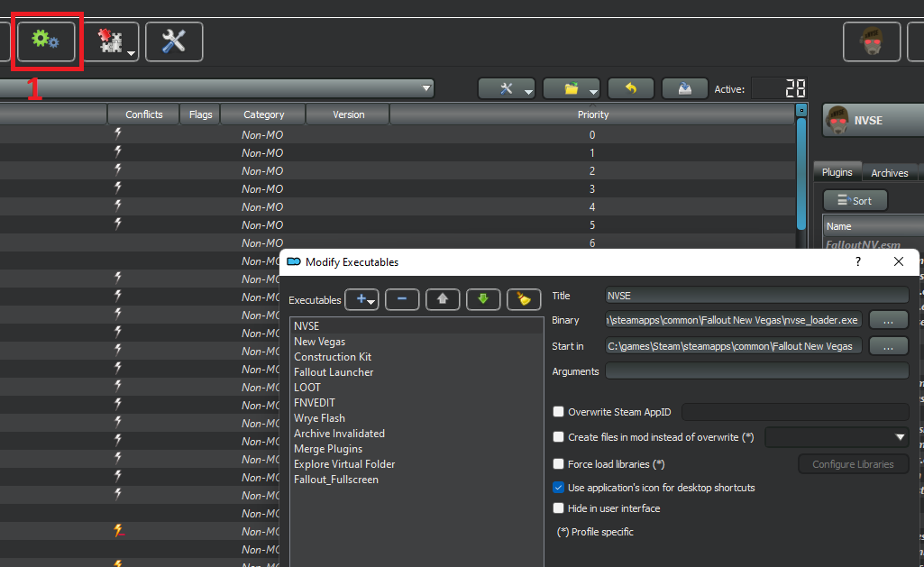924x567 pixels.
Task: Click the red-underlined lightning conflict icon
Action: tap(119, 531)
